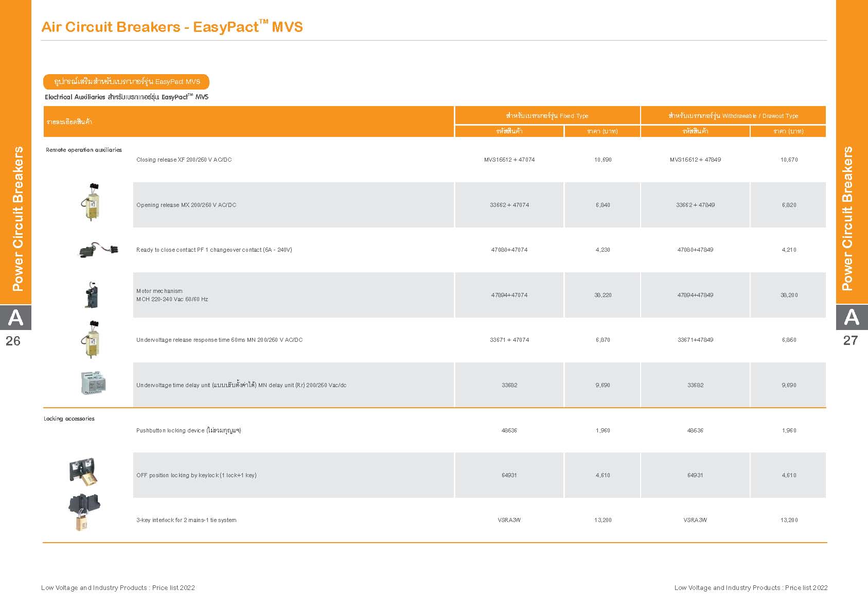Screen dimensions: 868x608
Task: Click code 33662 + 47074
Action: (x=509, y=205)
